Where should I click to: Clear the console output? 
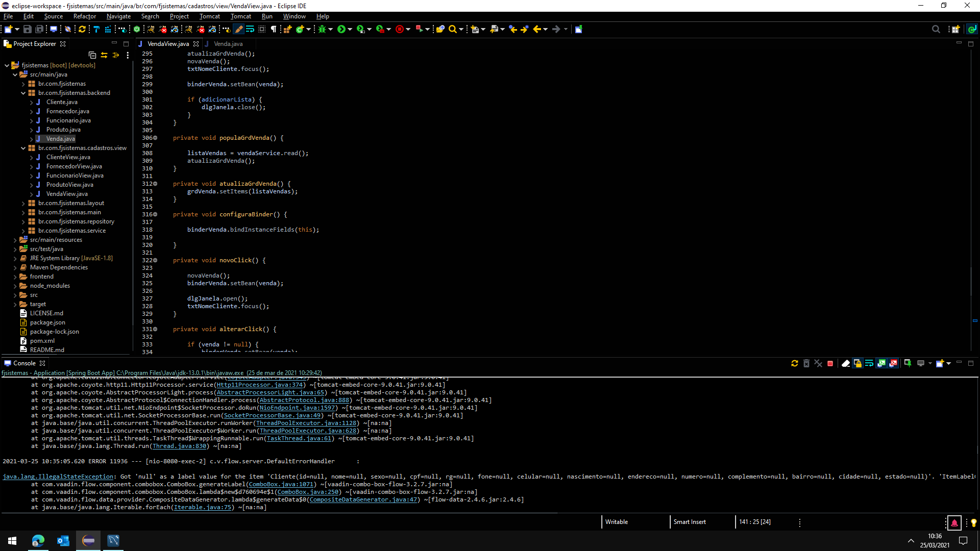click(845, 363)
